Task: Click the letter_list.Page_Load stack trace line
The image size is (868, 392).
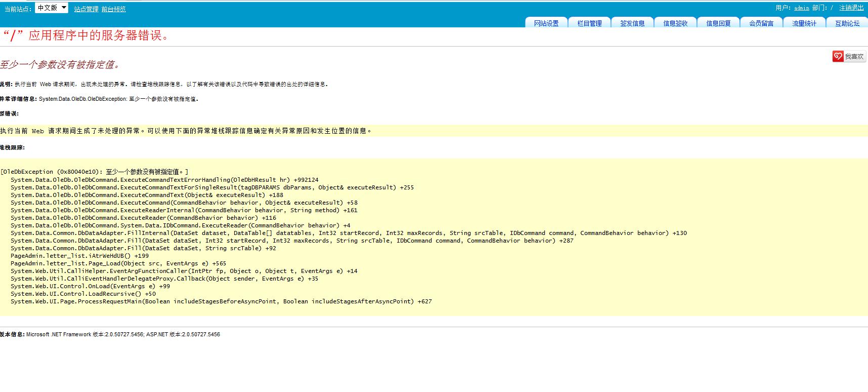Action: pyautogui.click(x=118, y=263)
